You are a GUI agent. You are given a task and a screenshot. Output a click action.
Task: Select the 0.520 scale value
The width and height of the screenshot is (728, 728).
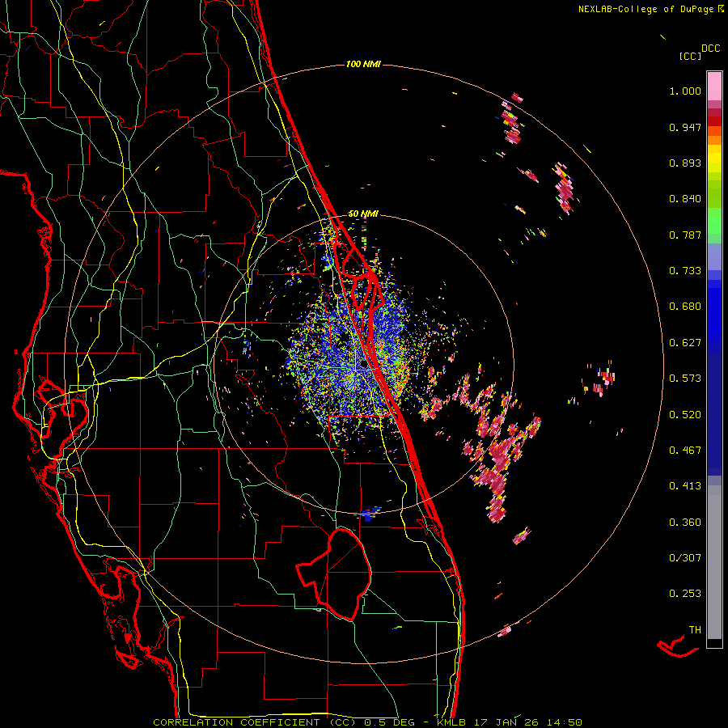685,414
